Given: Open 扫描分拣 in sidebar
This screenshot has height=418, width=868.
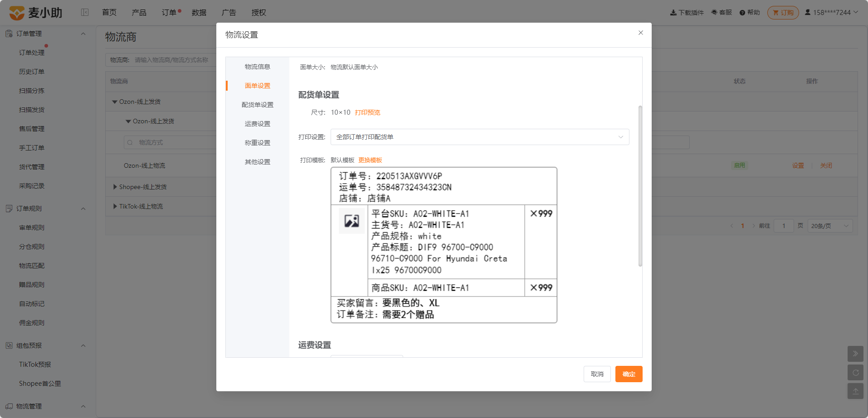Looking at the screenshot, I should [x=32, y=91].
